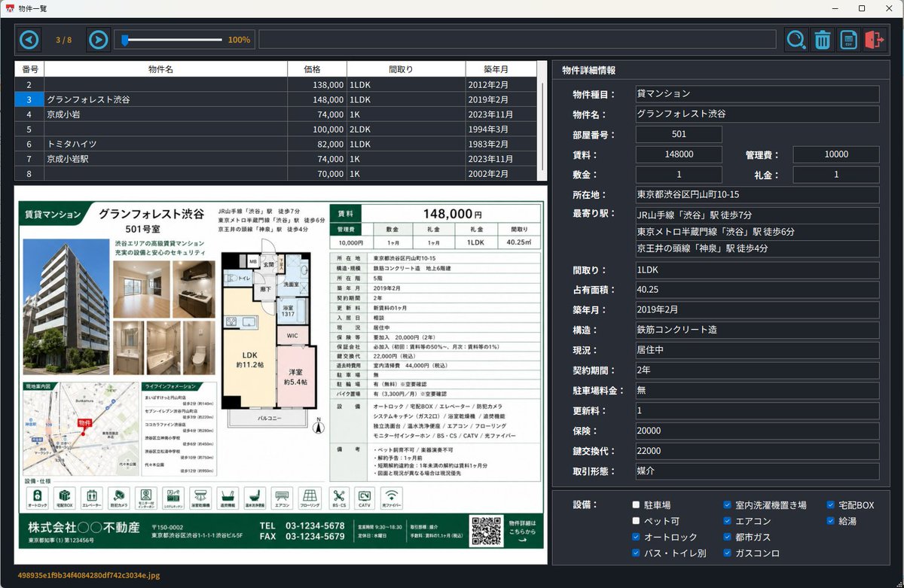Screen dimensions: 904x588
Task: Click the 契約期間 field showing 2年
Action: [x=757, y=370]
